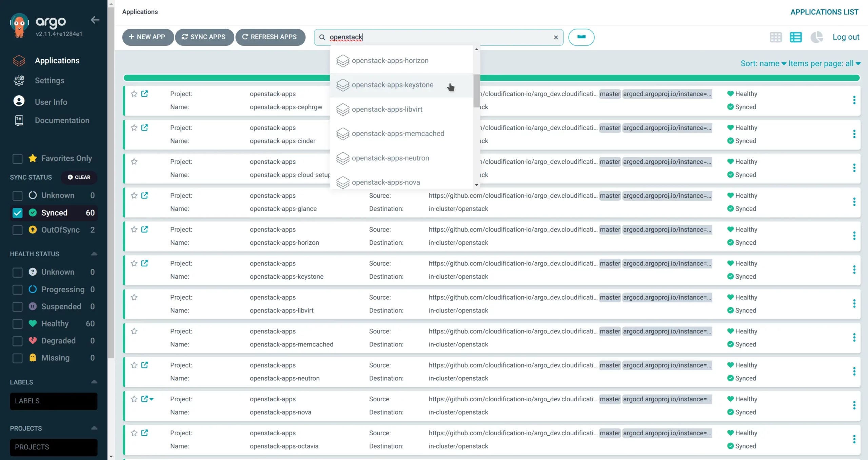The height and width of the screenshot is (460, 868).
Task: Clear sync status filter
Action: [x=79, y=177]
